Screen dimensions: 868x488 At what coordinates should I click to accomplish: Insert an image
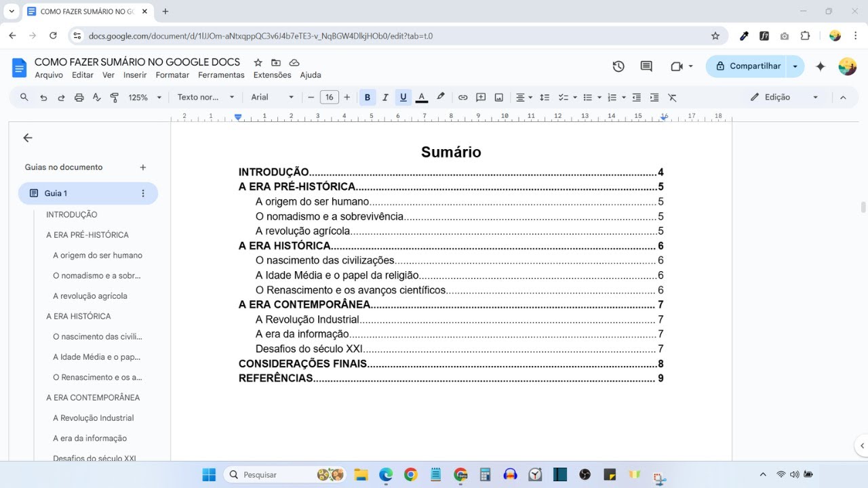point(499,98)
